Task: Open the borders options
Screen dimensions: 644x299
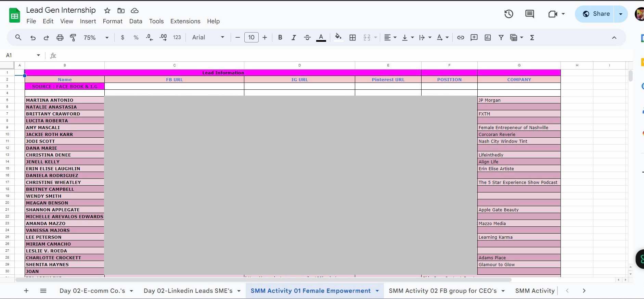Action: (352, 38)
